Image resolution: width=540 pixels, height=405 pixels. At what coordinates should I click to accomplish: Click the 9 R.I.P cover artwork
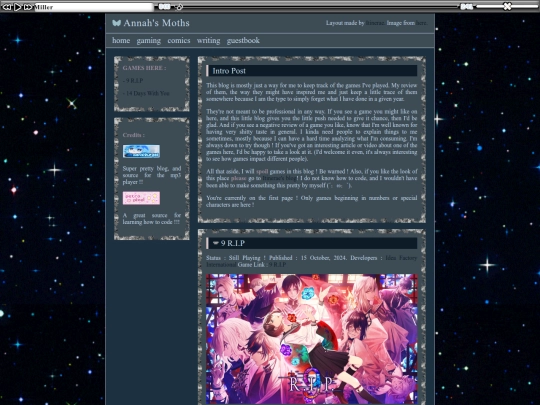click(x=312, y=339)
